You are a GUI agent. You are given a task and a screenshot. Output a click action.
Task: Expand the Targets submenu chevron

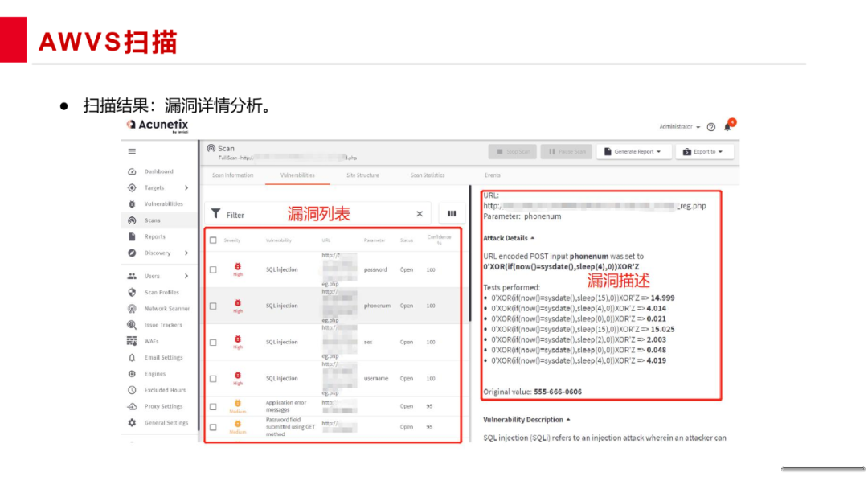(186, 187)
